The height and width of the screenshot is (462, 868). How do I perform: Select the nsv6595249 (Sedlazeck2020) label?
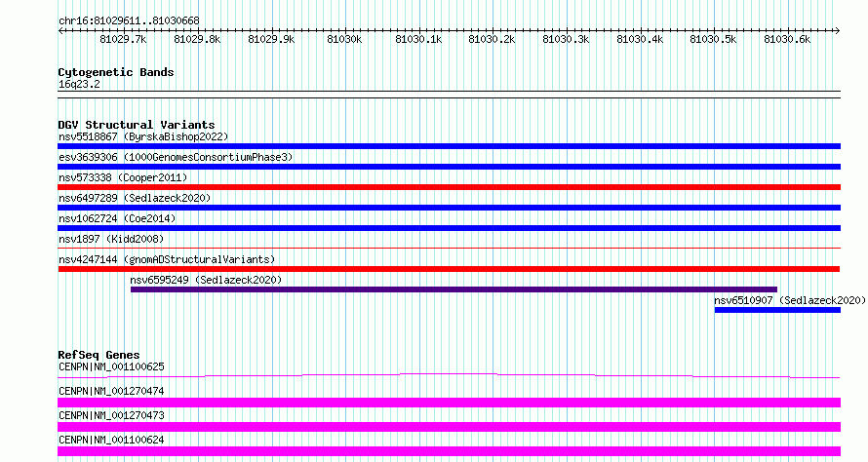(x=206, y=280)
